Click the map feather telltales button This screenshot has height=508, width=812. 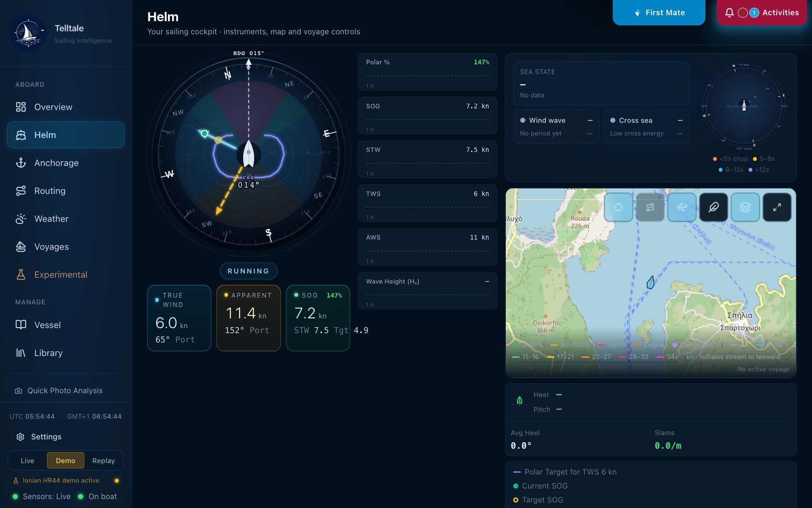click(x=713, y=207)
